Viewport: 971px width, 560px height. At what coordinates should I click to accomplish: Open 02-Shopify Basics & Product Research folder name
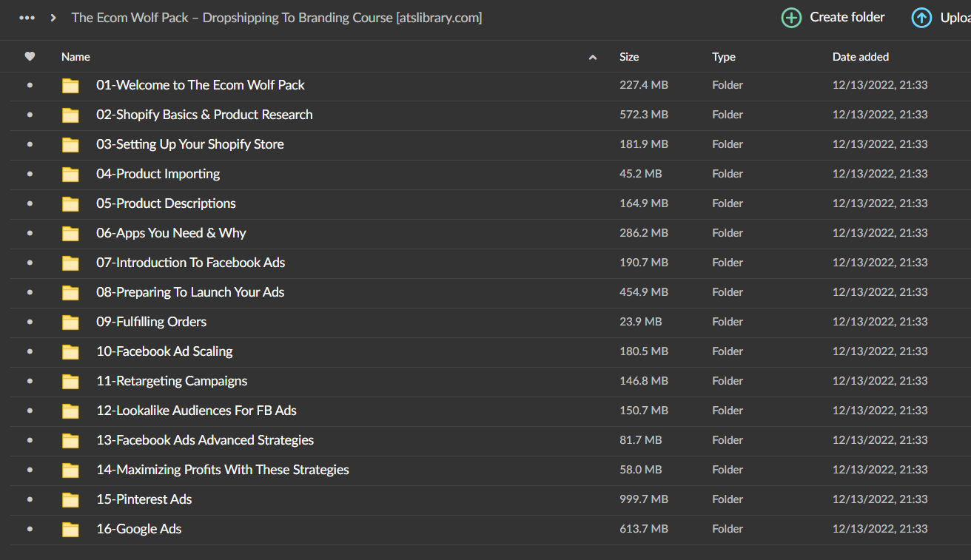[x=204, y=115]
